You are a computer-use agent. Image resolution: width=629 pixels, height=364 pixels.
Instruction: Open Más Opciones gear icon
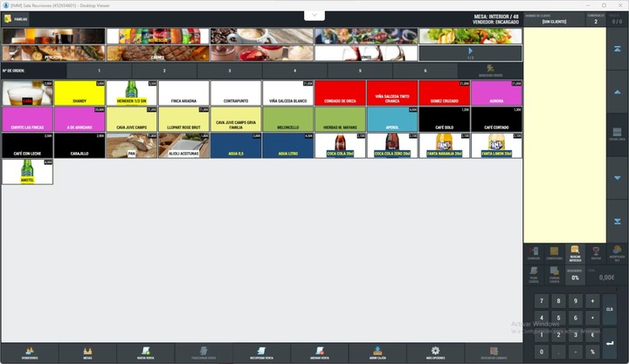[435, 353]
